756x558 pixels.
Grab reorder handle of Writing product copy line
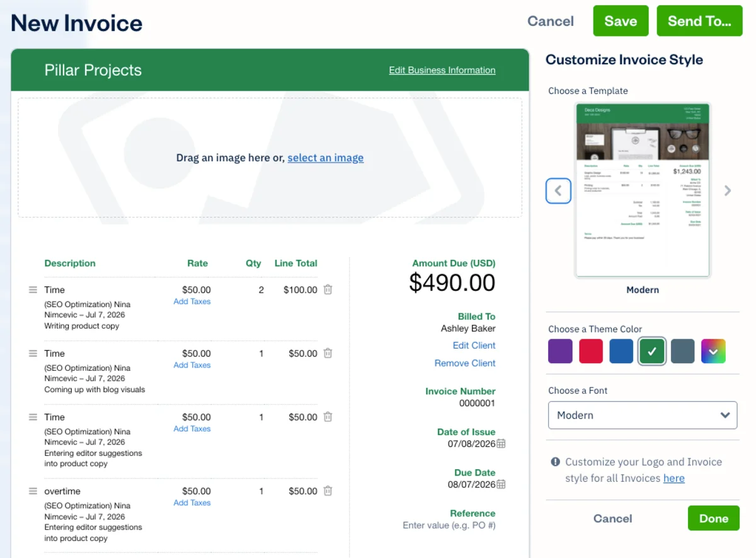pyautogui.click(x=33, y=290)
